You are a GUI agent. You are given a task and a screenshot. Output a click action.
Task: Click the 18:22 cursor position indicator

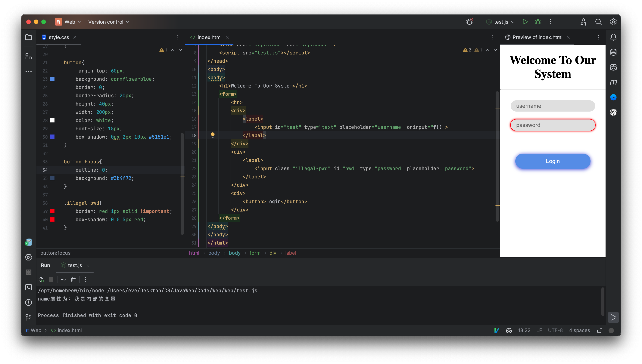524,330
